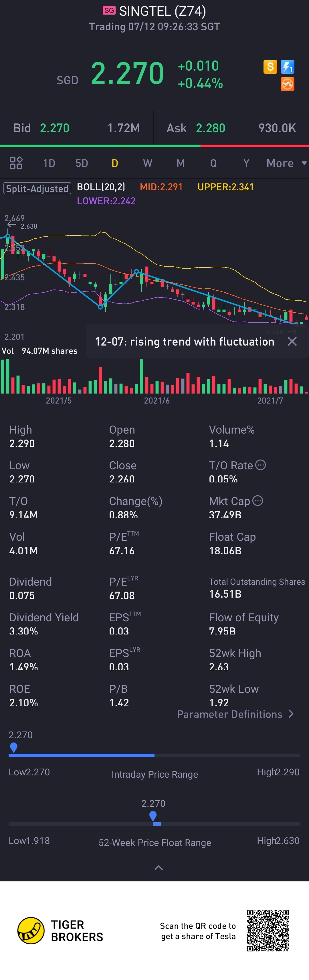Viewport: 309px width, 980px height.
Task: Select the W weekly chart tab
Action: pyautogui.click(x=147, y=163)
